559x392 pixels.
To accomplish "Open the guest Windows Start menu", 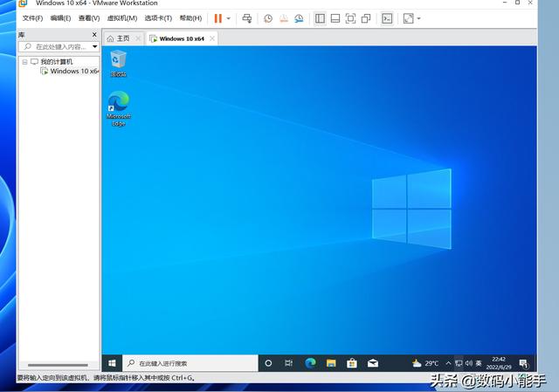I will coord(112,363).
